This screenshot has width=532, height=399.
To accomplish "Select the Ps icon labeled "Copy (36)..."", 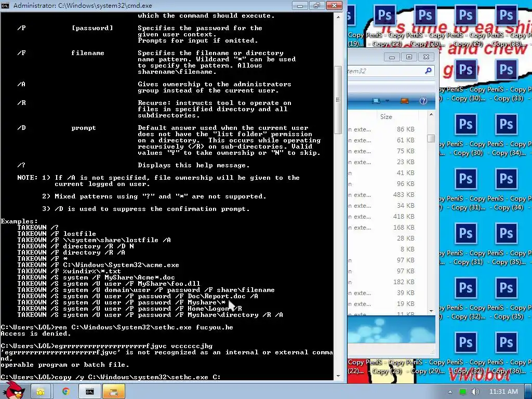I will 506,343.
